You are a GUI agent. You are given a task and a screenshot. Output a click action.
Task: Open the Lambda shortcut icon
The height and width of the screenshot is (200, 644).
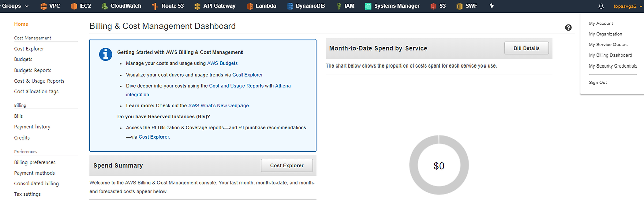250,6
